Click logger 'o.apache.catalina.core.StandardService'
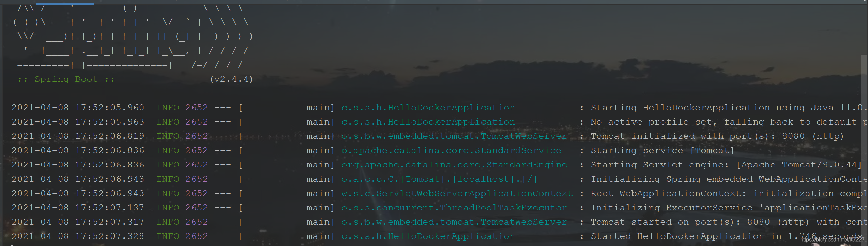This screenshot has height=246, width=868. tap(451, 151)
